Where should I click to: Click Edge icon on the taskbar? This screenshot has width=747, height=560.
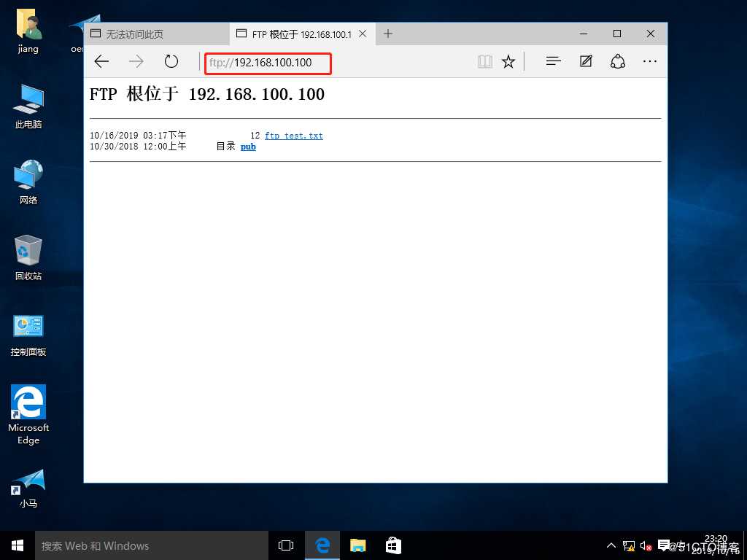click(322, 545)
